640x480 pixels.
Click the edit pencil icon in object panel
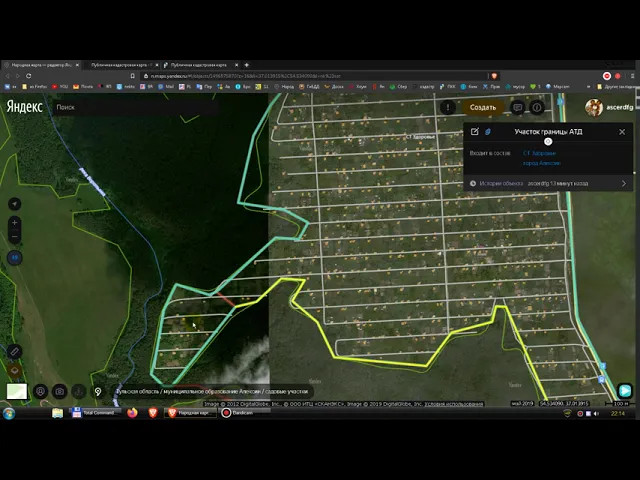[475, 131]
